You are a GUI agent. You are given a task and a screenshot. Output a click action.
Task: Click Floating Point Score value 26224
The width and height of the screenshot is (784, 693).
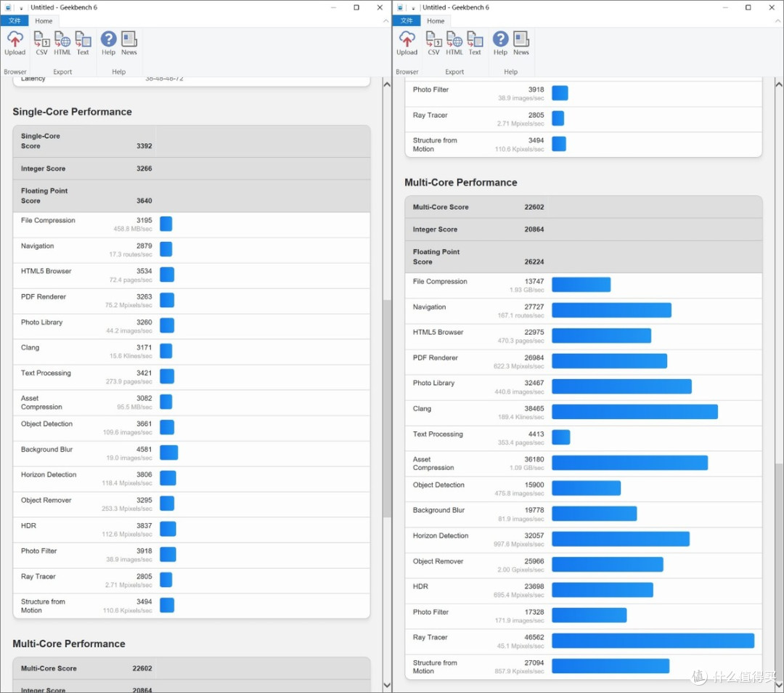pos(534,262)
